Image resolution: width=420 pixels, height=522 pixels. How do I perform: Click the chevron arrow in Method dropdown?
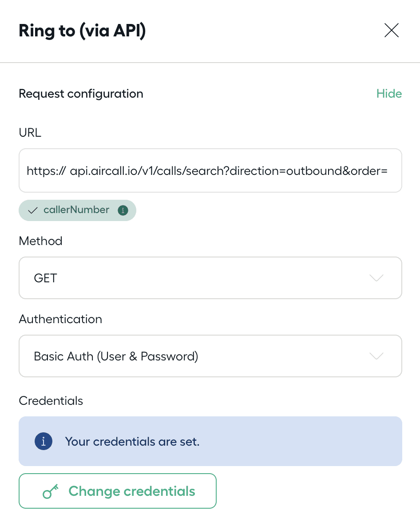tap(376, 278)
